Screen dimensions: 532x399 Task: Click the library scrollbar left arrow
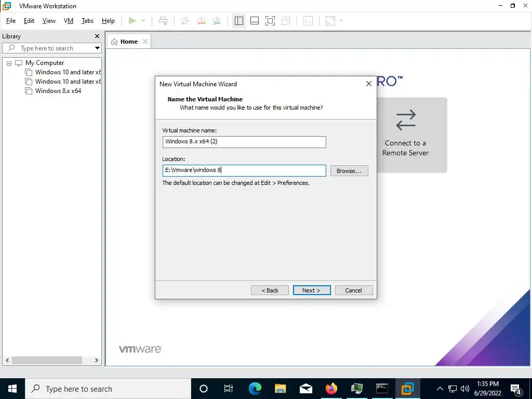point(7,361)
